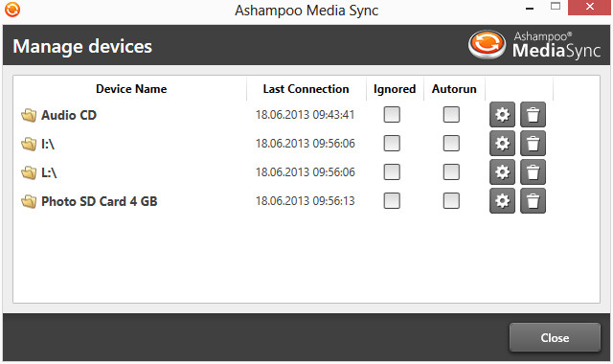The width and height of the screenshot is (613, 364).
Task: Click the Close button
Action: pyautogui.click(x=555, y=337)
